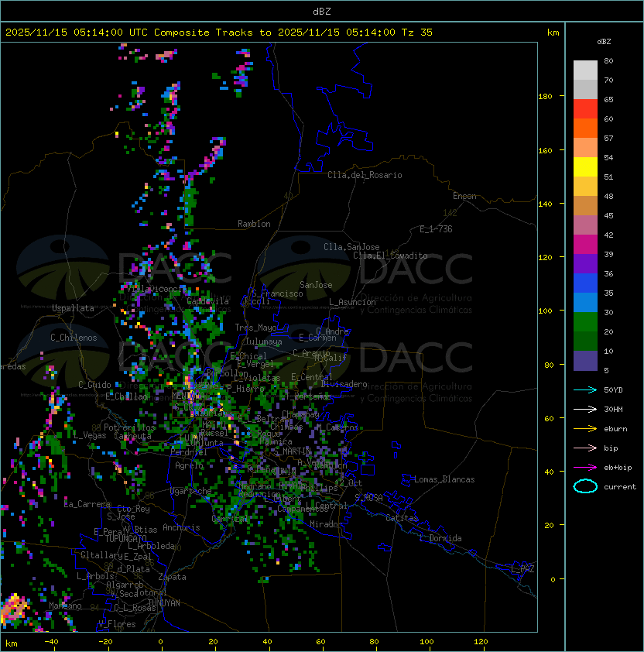
Task: Click the 'Ugarteche' map label
Action: coord(191,492)
